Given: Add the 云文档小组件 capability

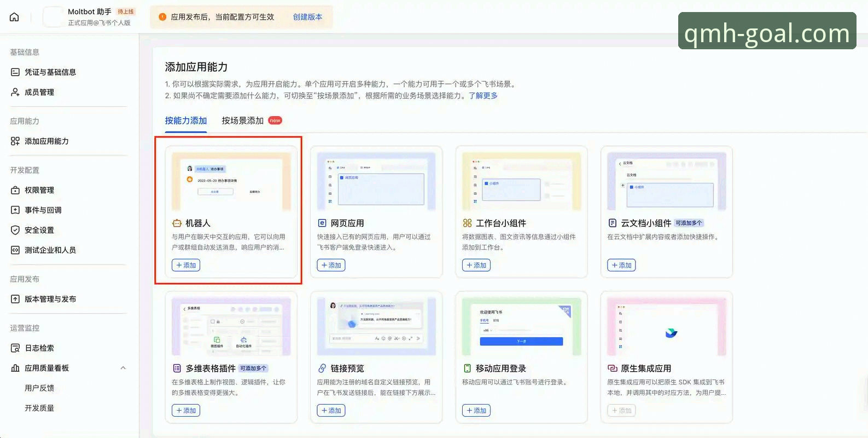Looking at the screenshot, I should (x=621, y=265).
